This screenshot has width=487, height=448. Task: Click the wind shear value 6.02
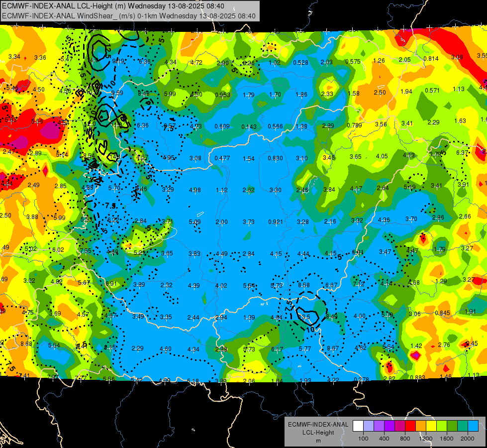coord(58,250)
